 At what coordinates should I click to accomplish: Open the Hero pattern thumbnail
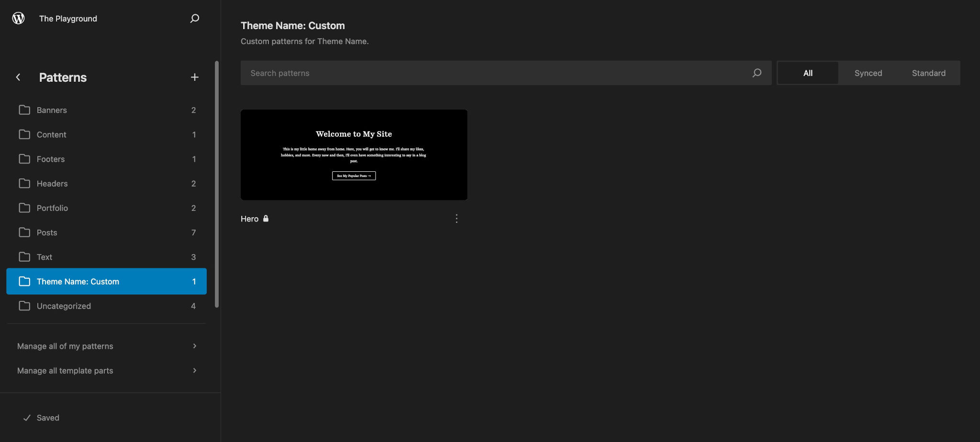point(354,154)
